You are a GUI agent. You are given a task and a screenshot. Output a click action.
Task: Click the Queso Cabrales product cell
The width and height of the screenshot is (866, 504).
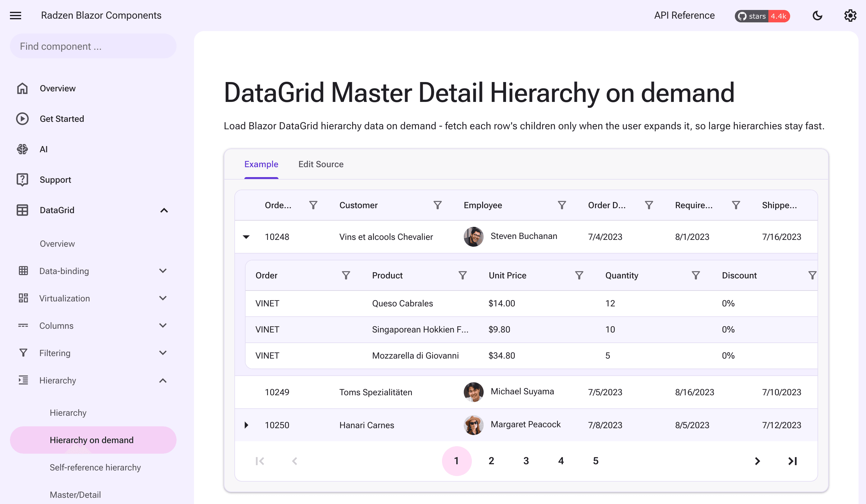coord(402,303)
